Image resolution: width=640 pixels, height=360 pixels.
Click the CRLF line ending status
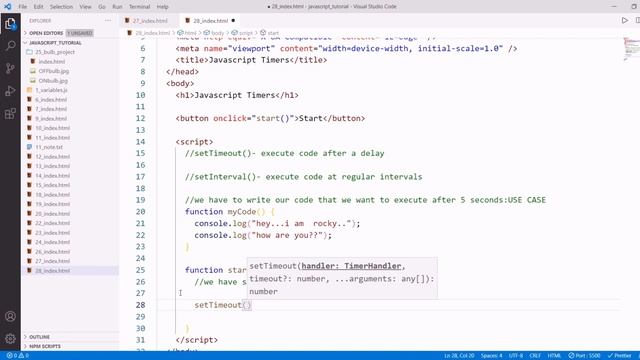535,356
